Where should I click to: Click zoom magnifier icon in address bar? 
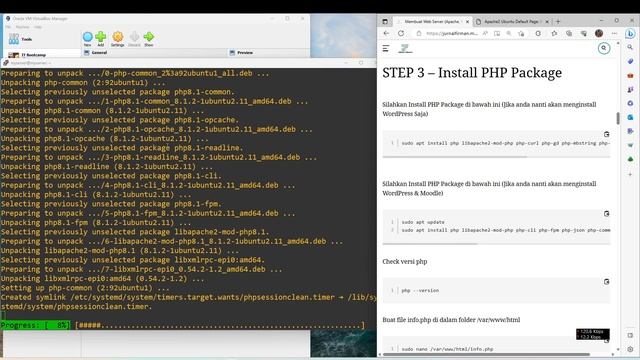[509, 33]
